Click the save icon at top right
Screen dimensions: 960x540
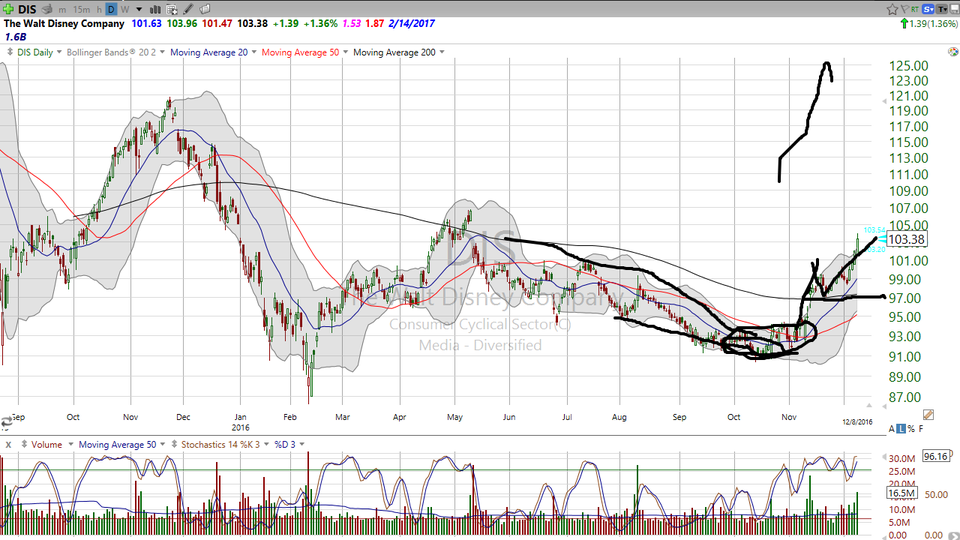pos(954,9)
